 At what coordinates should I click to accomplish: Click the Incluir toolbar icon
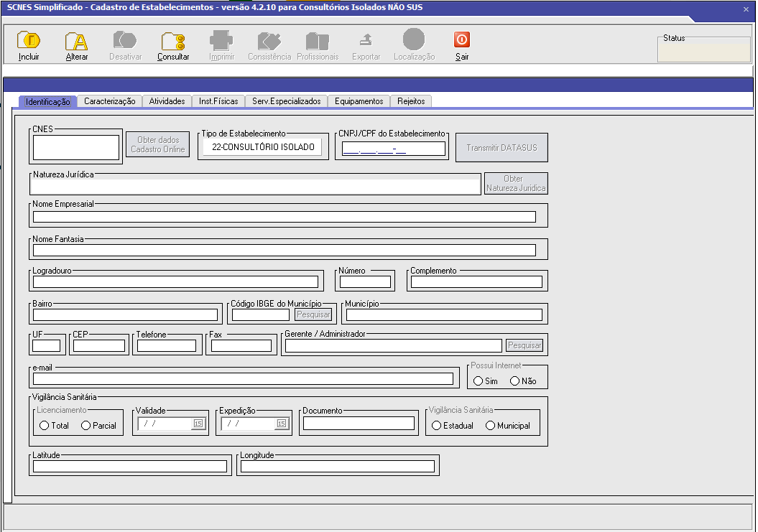coord(29,42)
